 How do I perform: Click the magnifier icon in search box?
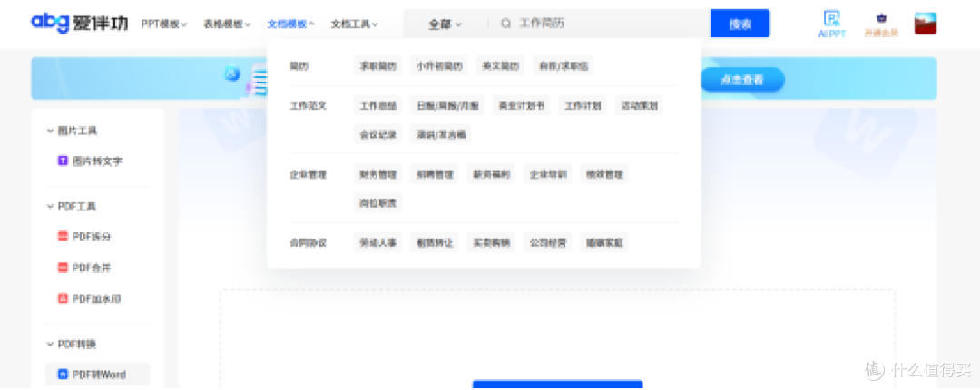(505, 24)
